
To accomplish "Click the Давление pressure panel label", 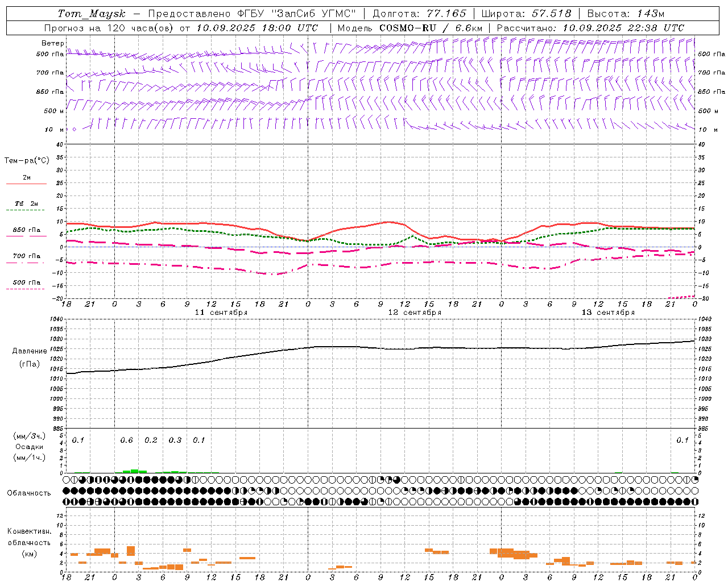I will (30, 351).
